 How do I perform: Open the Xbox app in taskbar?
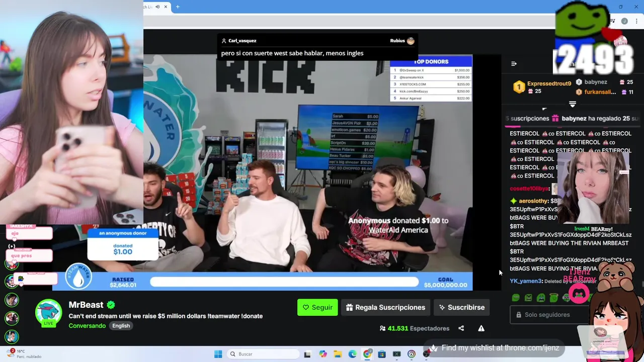point(397,354)
